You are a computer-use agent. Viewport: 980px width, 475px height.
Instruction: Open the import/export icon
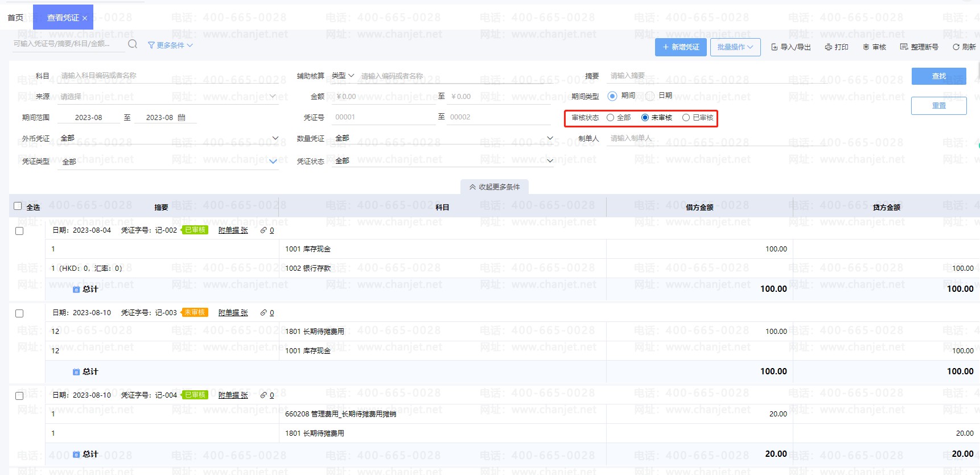coord(775,47)
